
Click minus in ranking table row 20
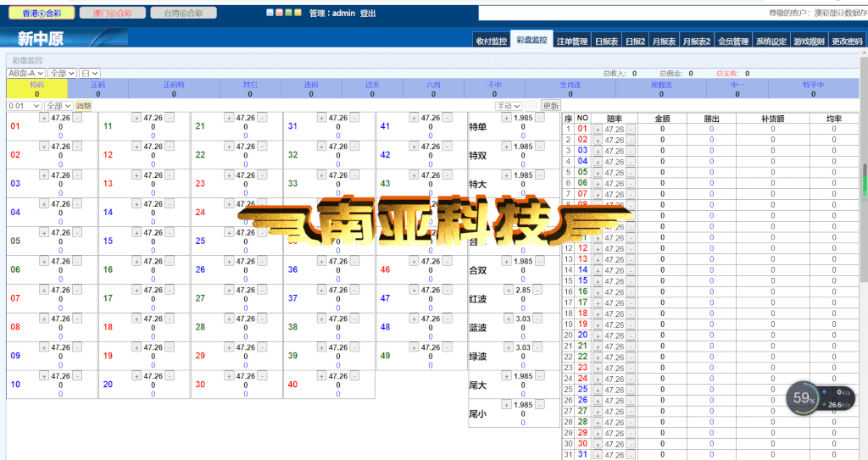click(x=631, y=335)
